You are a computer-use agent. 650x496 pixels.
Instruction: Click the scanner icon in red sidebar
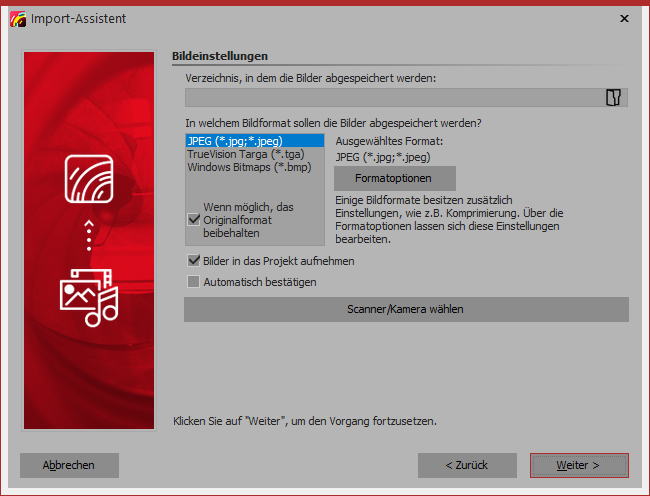tap(89, 180)
